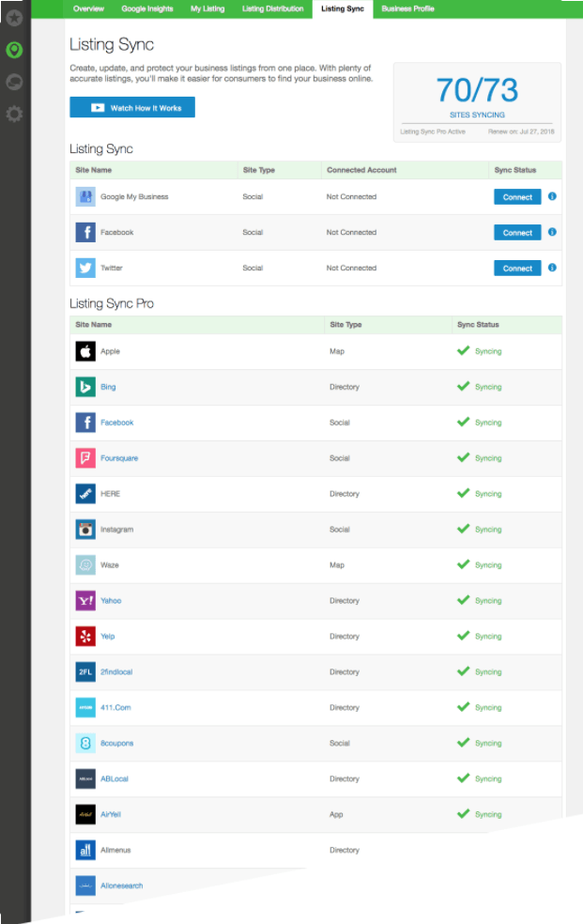The height and width of the screenshot is (924, 583).
Task: Click the 70/73 sites syncing counter
Action: (x=477, y=91)
